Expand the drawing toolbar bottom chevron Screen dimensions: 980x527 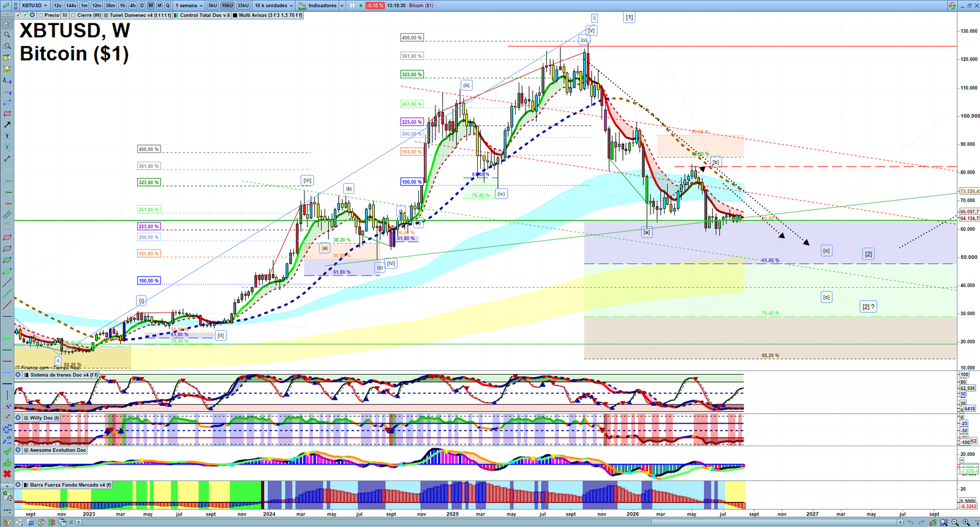(x=7, y=485)
